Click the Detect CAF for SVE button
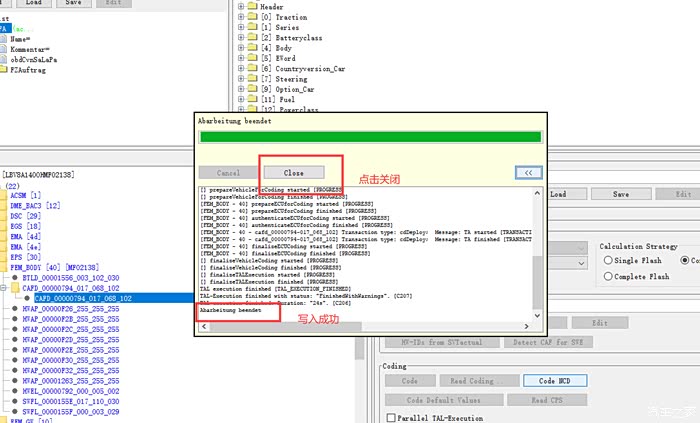 [548, 342]
